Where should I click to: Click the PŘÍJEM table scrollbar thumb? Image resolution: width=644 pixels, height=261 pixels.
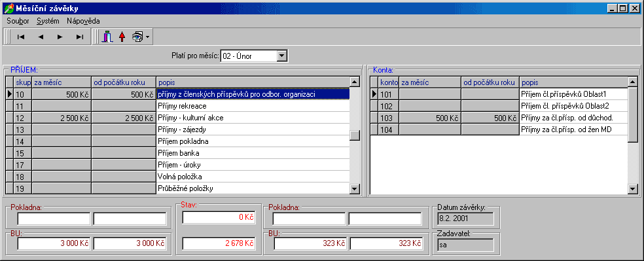pos(355,135)
